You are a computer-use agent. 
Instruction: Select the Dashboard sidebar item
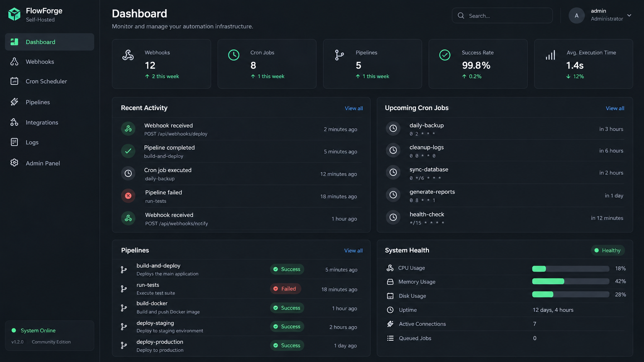tap(49, 42)
